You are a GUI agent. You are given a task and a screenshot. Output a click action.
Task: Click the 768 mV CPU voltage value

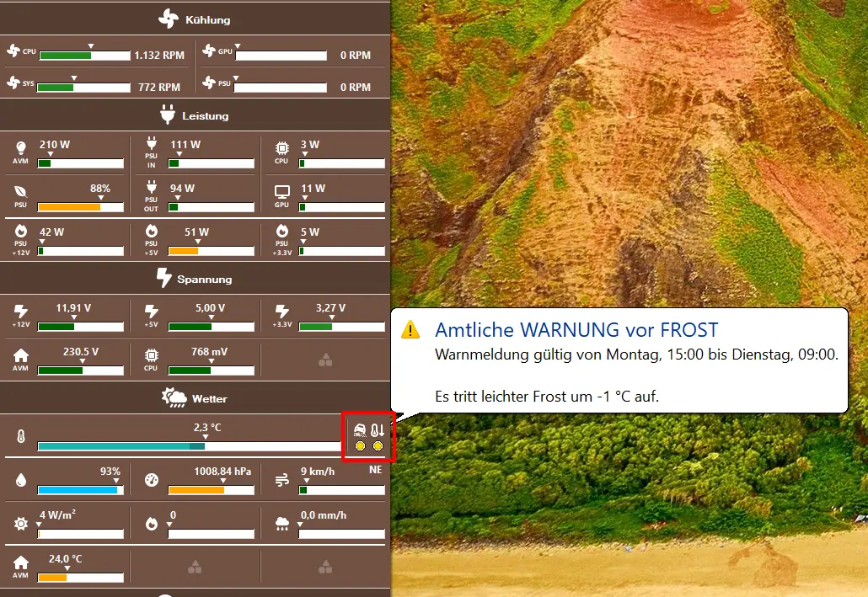pos(209,351)
